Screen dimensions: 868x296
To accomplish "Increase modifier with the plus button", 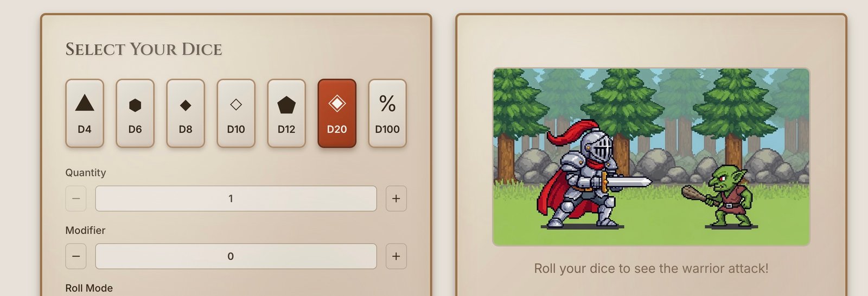I will pyautogui.click(x=396, y=256).
